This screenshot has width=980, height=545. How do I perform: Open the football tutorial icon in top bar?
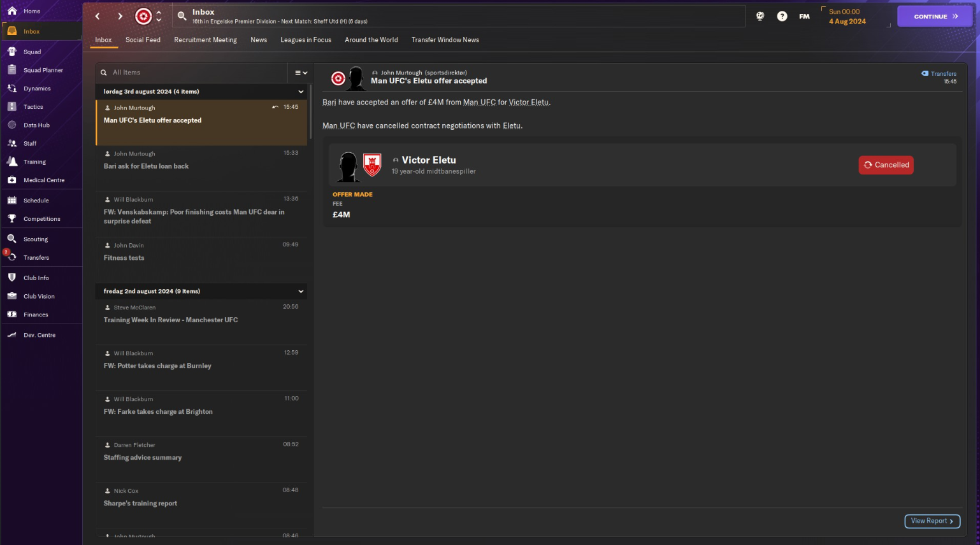click(x=760, y=17)
